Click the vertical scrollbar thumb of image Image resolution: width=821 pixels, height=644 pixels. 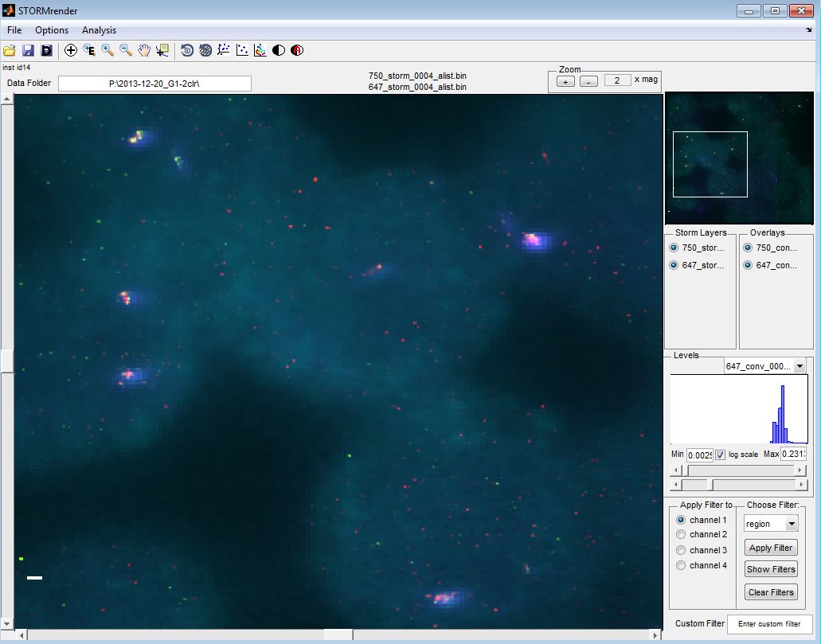7,361
